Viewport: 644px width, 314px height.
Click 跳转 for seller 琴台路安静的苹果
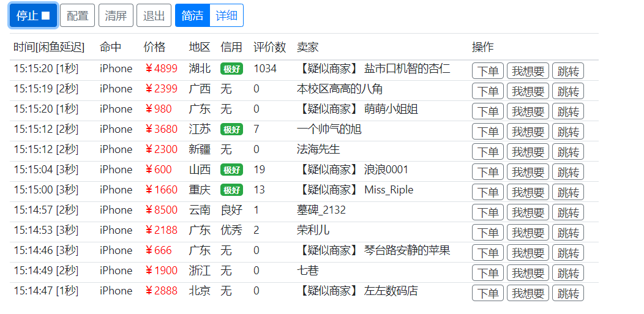(x=567, y=252)
